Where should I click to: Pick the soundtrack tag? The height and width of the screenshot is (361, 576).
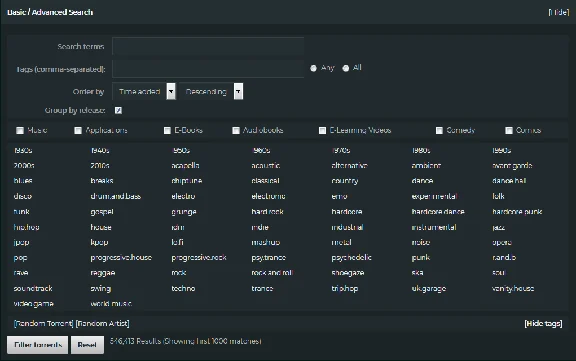point(33,288)
